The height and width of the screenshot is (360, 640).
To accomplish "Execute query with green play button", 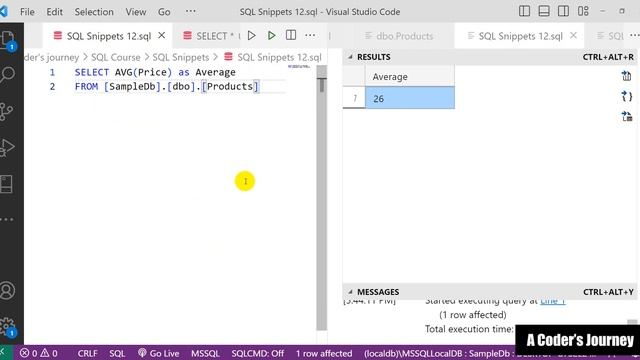I will coord(271,36).
